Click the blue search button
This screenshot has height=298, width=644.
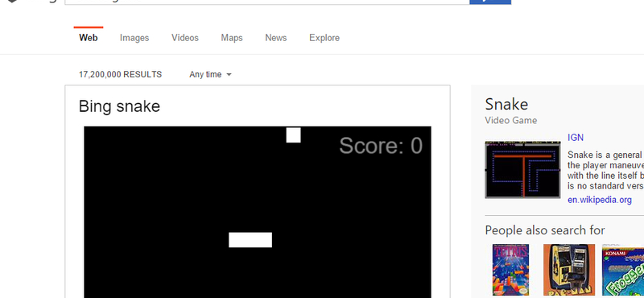(490, 2)
